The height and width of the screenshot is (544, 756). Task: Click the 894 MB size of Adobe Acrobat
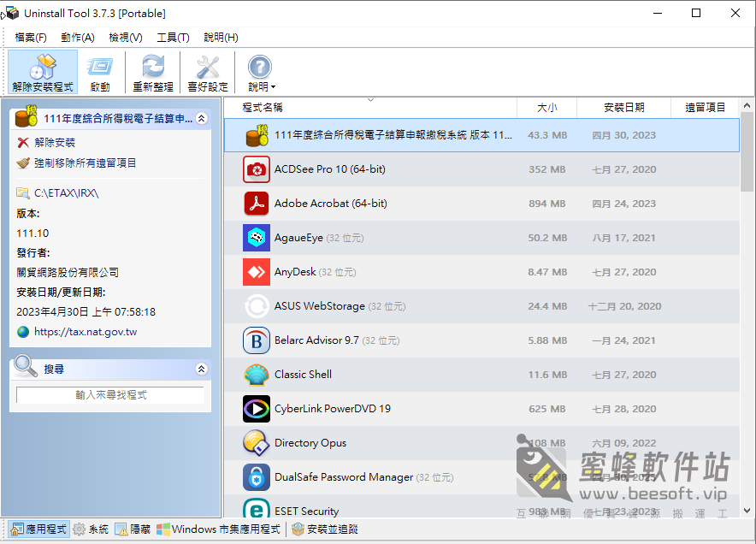coord(547,204)
